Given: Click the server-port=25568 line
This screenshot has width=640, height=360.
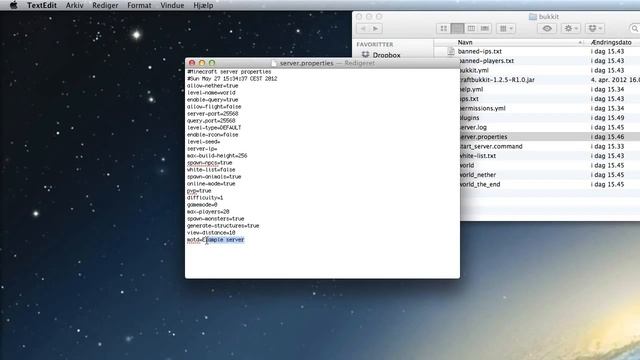Looking at the screenshot, I should (213, 114).
